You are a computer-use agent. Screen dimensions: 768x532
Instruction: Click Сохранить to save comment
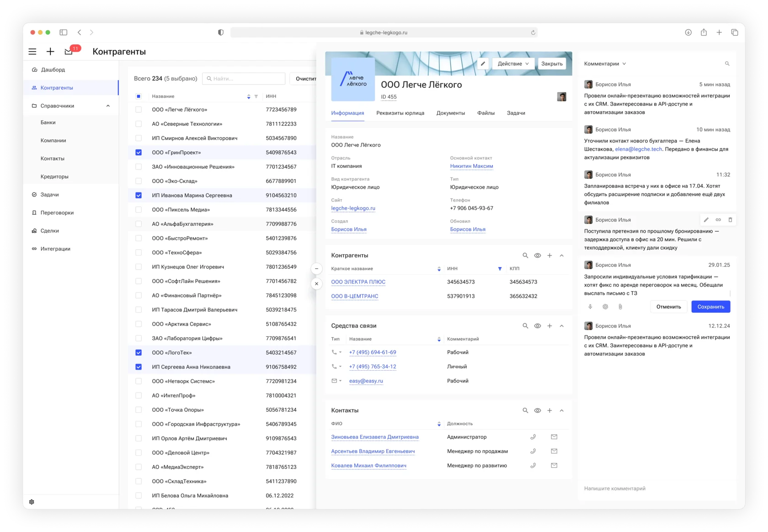coord(711,307)
